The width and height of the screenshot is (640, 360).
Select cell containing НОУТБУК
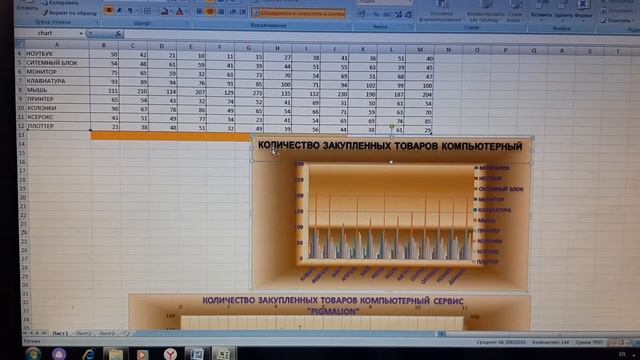pyautogui.click(x=57, y=53)
